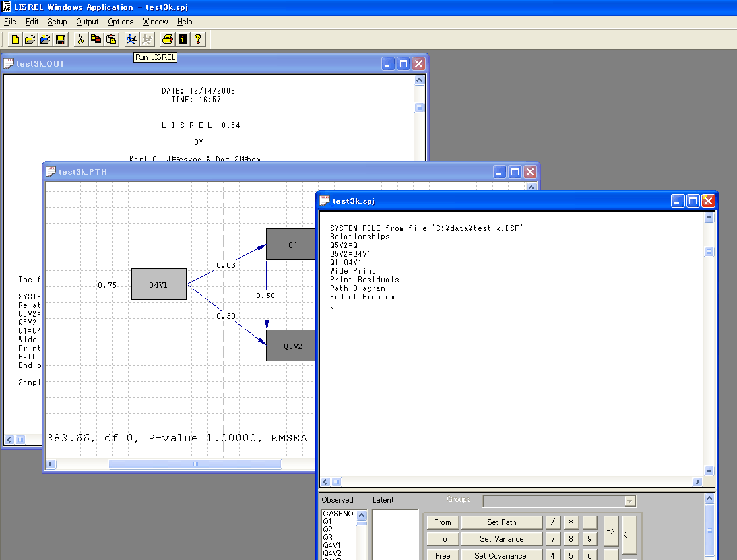Click the document icon in test3k.PTH title bar

[x=50, y=171]
